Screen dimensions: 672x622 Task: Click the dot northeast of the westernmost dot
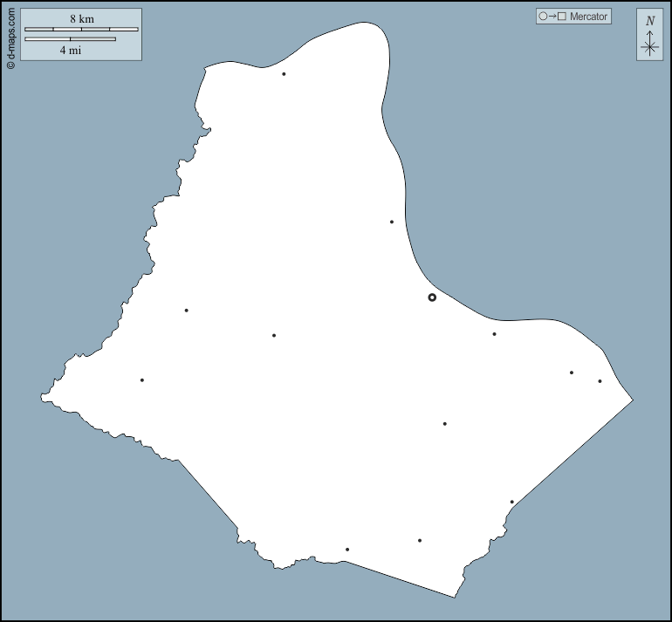[x=186, y=311]
